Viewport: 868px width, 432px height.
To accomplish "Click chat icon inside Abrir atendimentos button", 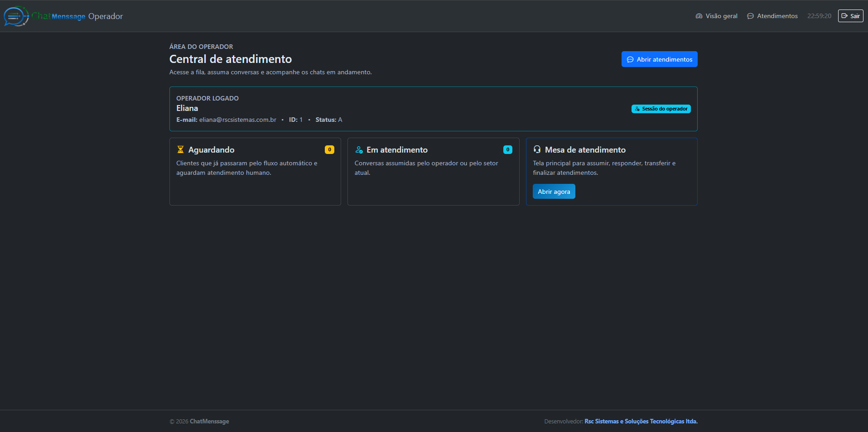I will (x=630, y=59).
